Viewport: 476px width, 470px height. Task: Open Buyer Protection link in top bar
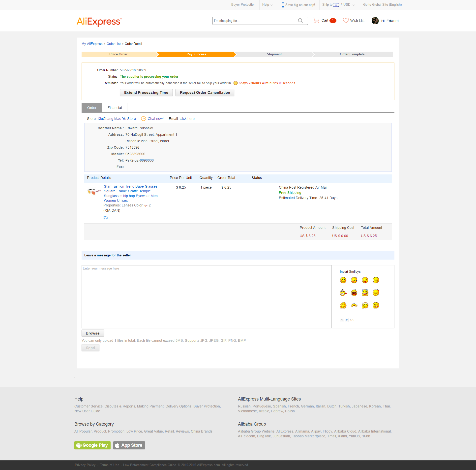tap(243, 5)
